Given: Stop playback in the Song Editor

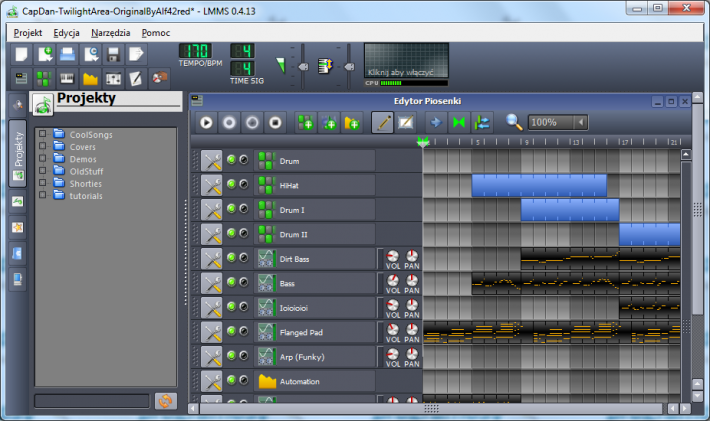Looking at the screenshot, I should click(x=275, y=122).
